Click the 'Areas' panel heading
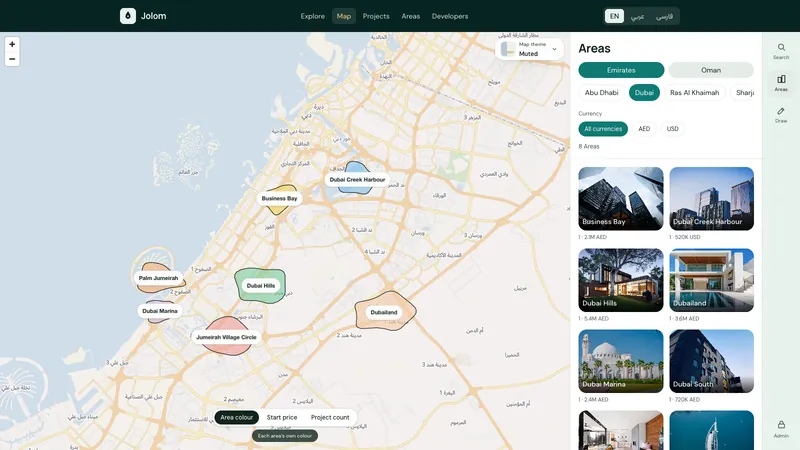Screen dimensions: 800x450 coord(594,48)
